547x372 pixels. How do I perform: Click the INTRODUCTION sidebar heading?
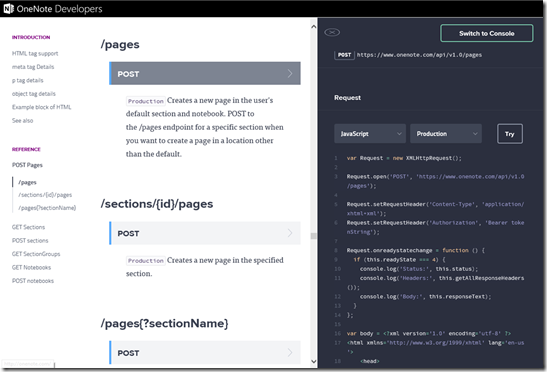[x=31, y=37]
